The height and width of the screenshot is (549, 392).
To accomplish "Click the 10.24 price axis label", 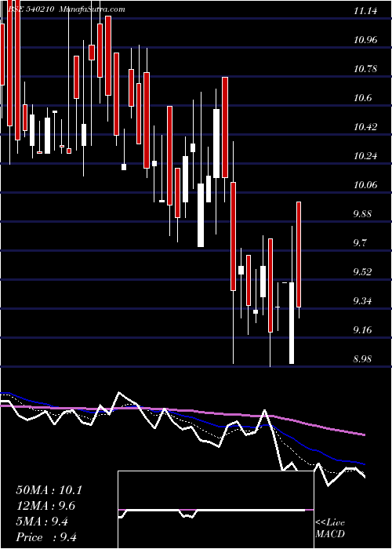I will click(x=365, y=156).
